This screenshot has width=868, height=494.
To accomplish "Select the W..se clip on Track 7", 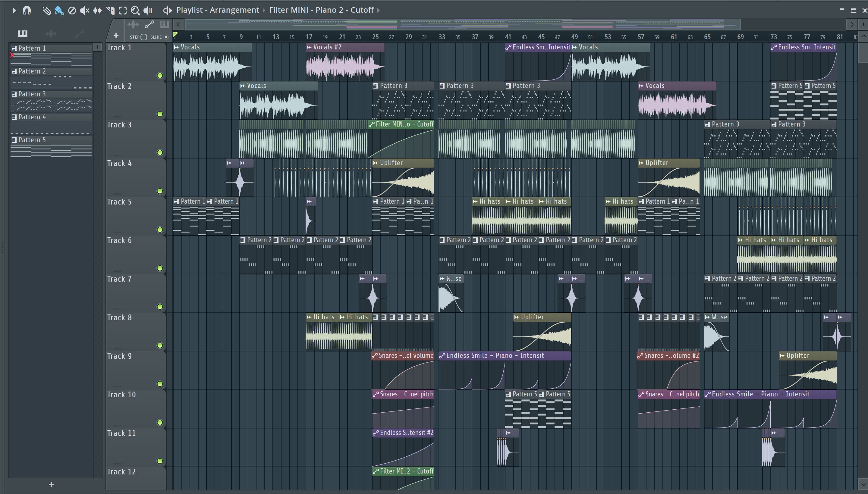I will 451,293.
